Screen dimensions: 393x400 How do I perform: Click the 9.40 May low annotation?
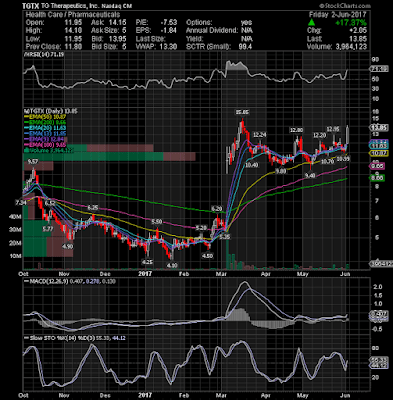310,175
